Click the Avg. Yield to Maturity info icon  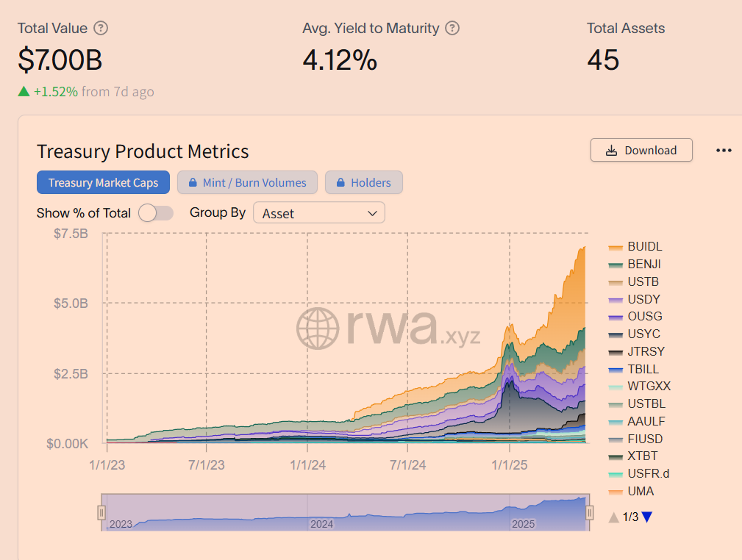(x=453, y=29)
